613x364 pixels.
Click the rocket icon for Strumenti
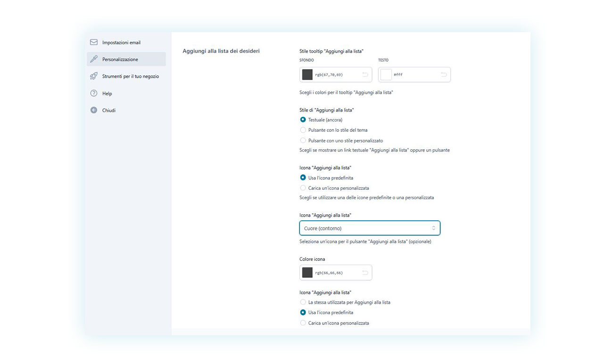(94, 76)
